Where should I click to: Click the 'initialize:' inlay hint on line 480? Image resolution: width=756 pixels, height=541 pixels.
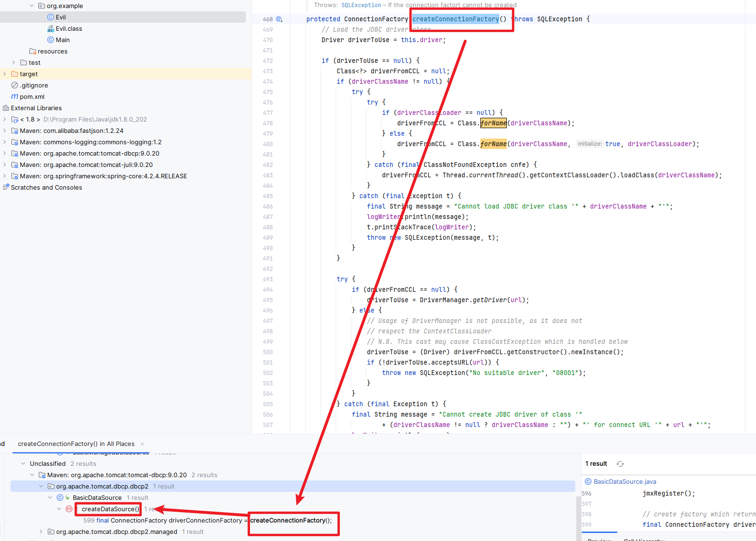590,144
